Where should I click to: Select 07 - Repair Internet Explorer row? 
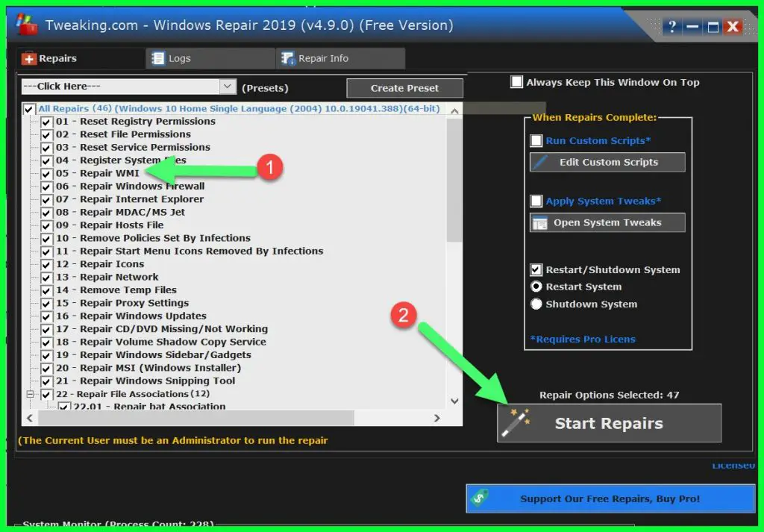tap(129, 200)
